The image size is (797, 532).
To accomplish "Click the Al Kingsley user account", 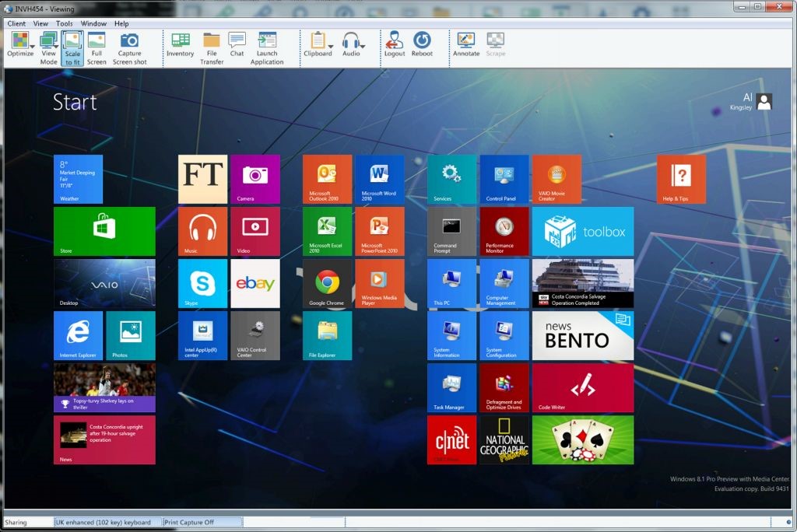I will click(749, 103).
